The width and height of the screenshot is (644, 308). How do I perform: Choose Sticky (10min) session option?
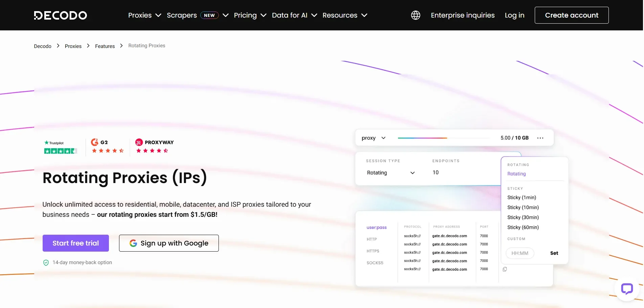coord(523,207)
